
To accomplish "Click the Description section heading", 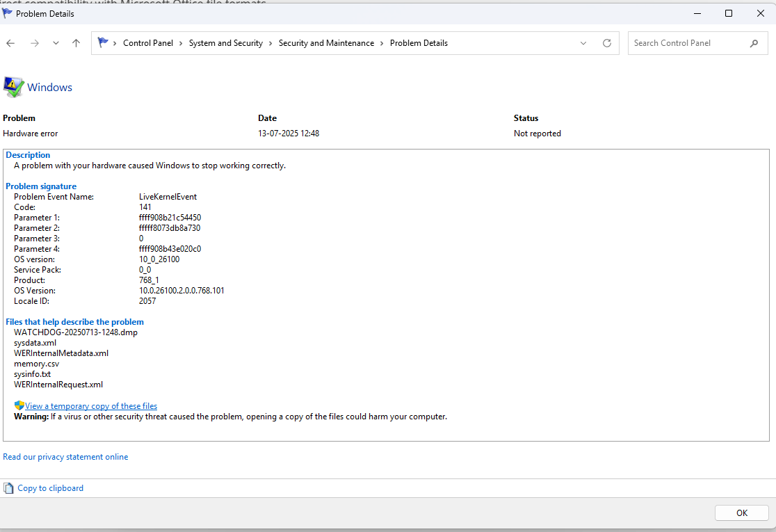I will 28,155.
